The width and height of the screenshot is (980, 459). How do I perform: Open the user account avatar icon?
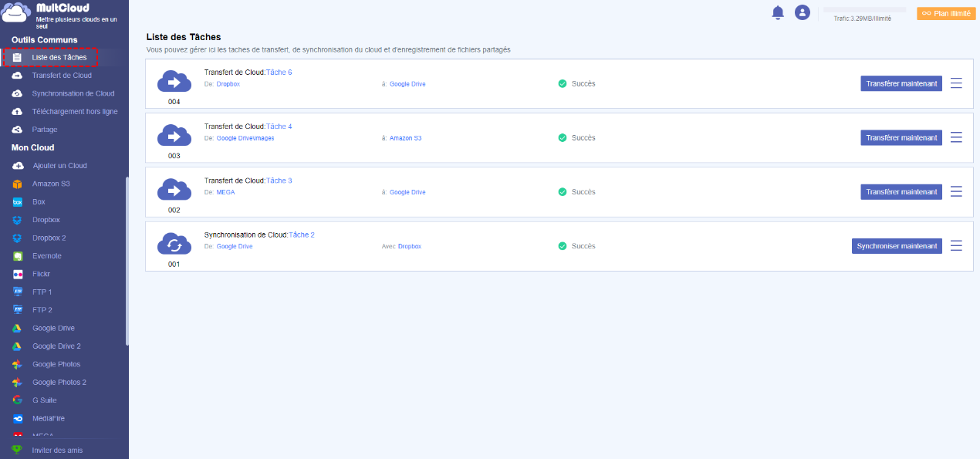point(803,12)
